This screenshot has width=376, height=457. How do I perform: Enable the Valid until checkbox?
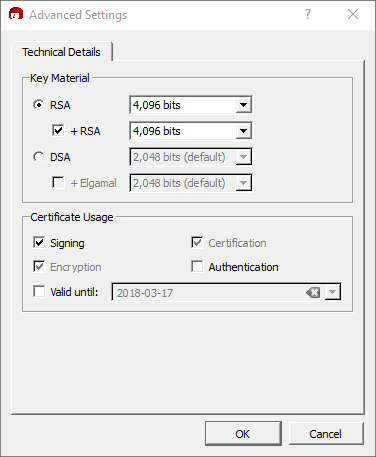[39, 291]
